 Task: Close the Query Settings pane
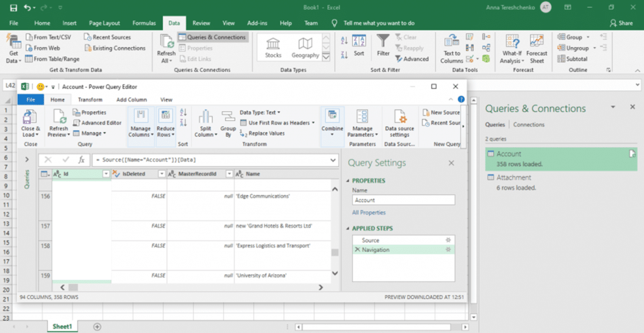[x=452, y=163]
